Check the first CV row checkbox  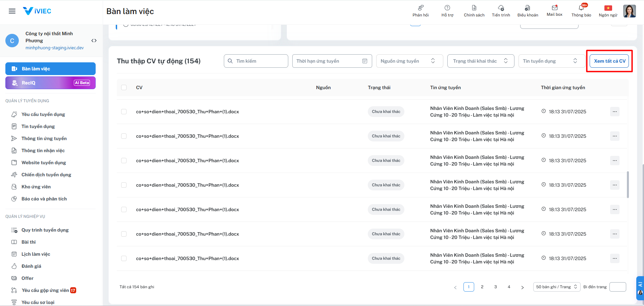click(x=124, y=112)
